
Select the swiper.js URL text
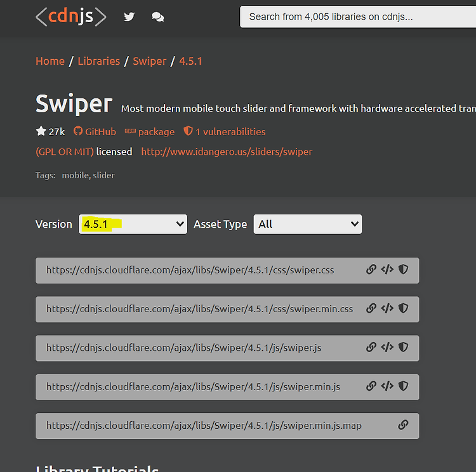(x=183, y=348)
